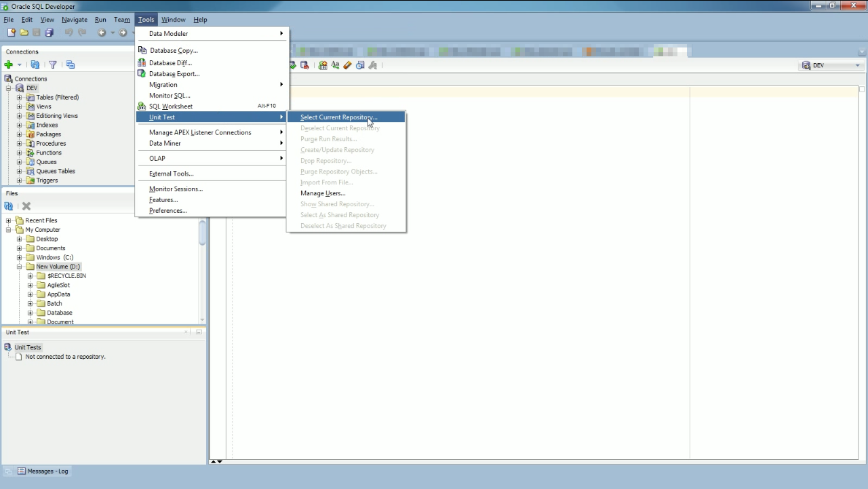This screenshot has height=489, width=868.
Task: Click the Back navigation arrow in the toolbar
Action: click(x=102, y=33)
